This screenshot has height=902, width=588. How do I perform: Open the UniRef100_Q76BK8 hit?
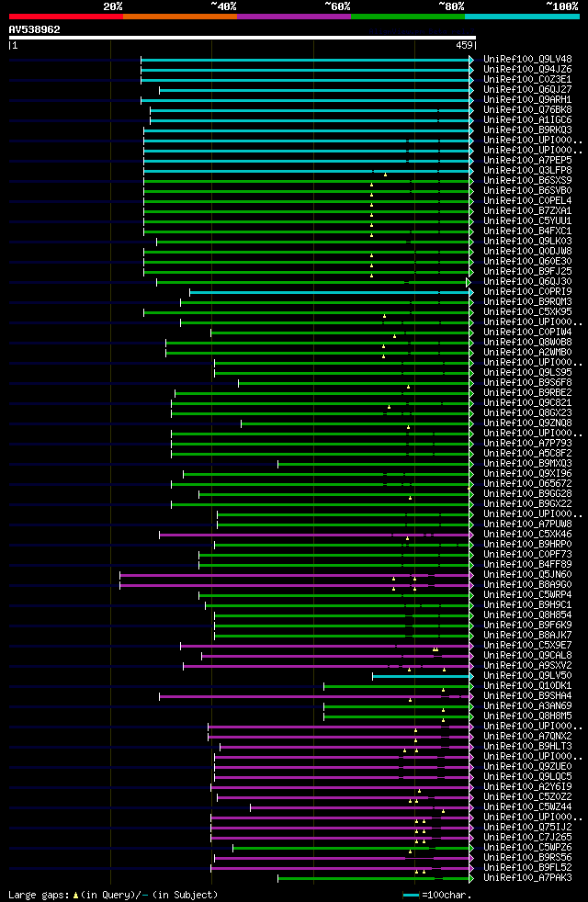pyautogui.click(x=527, y=110)
